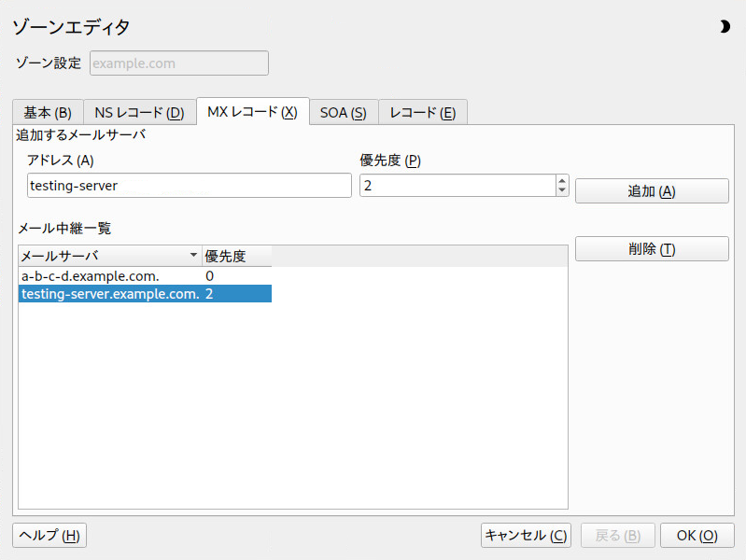Open the SOA (S) tab

pyautogui.click(x=344, y=113)
